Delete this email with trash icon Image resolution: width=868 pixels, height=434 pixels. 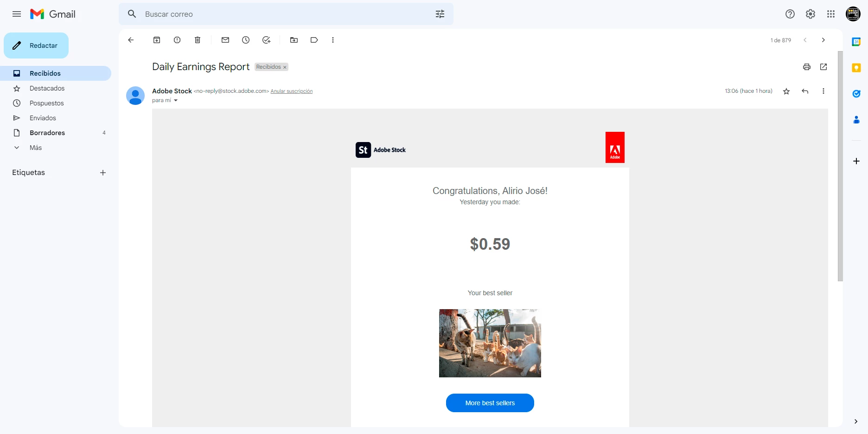pos(198,40)
